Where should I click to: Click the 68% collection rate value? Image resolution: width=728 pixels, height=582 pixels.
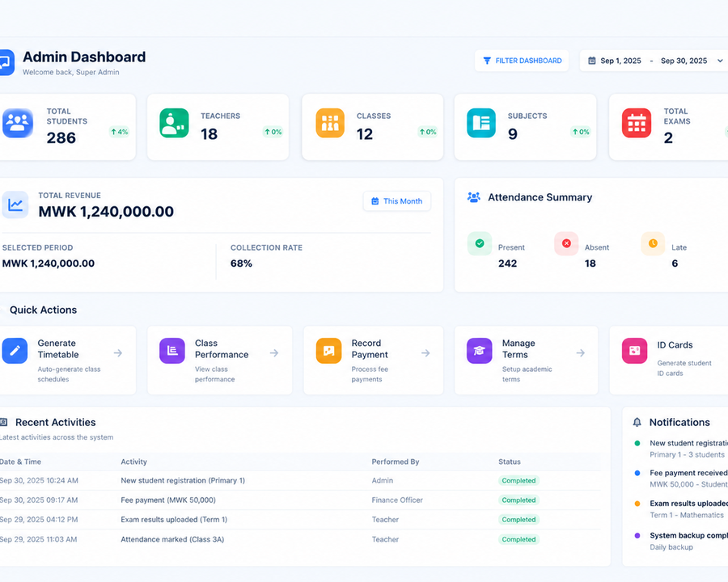(x=241, y=264)
